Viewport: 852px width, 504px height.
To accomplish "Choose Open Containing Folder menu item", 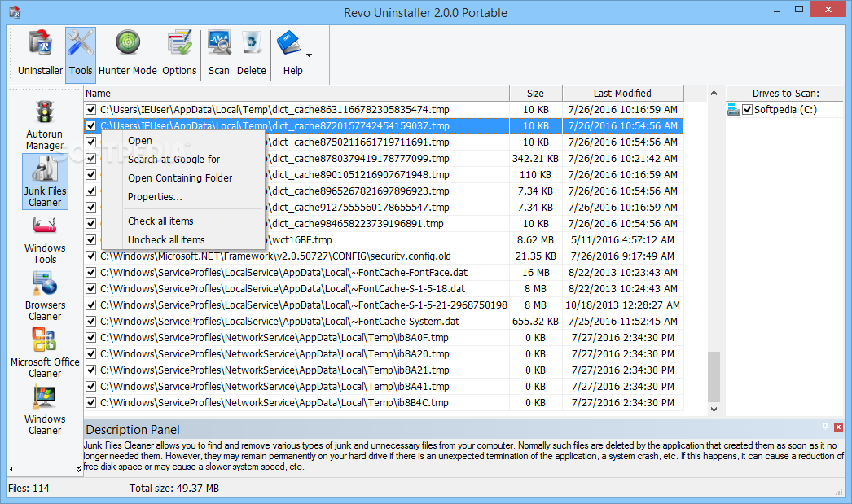I will pos(183,178).
